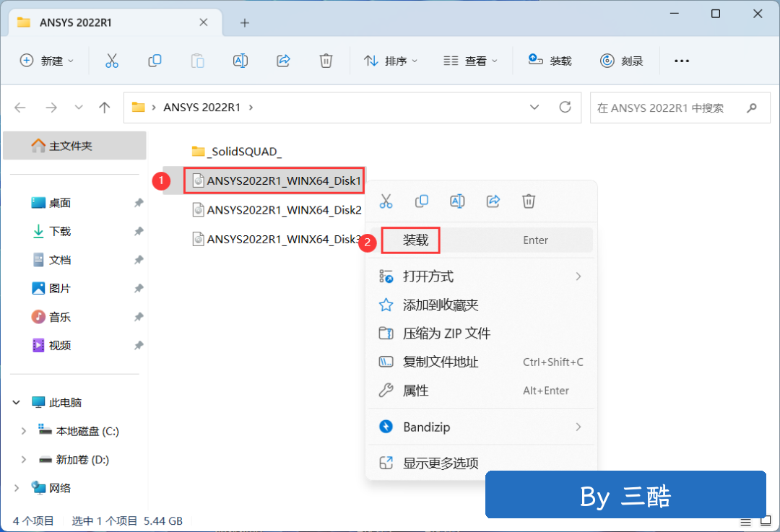Click the magnifier search icon
Image resolution: width=780 pixels, height=532 pixels.
pyautogui.click(x=752, y=108)
